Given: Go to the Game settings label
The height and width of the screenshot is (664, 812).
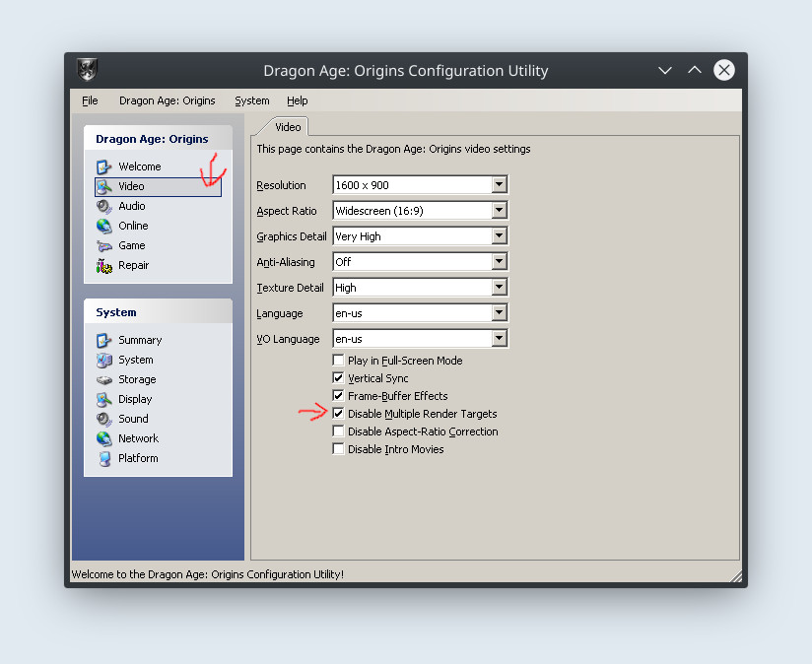Looking at the screenshot, I should tap(132, 245).
